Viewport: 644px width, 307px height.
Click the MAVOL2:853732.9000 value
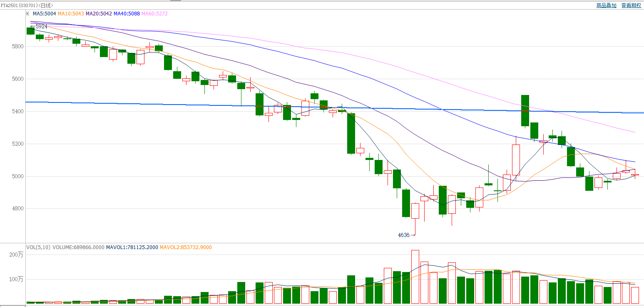coord(186,247)
